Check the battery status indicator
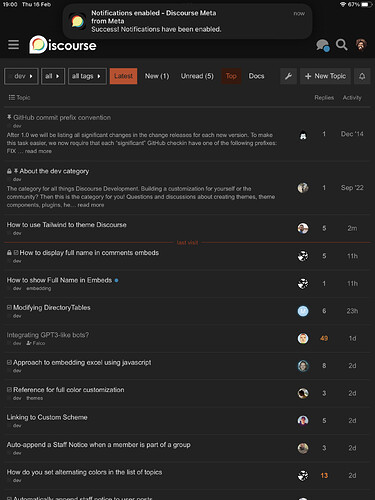This screenshot has width=375, height=500. pyautogui.click(x=366, y=4)
